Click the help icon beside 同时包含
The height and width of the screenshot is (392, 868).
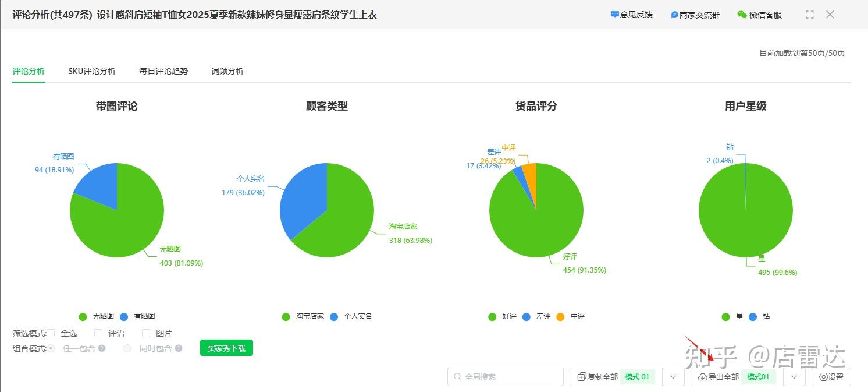(179, 348)
